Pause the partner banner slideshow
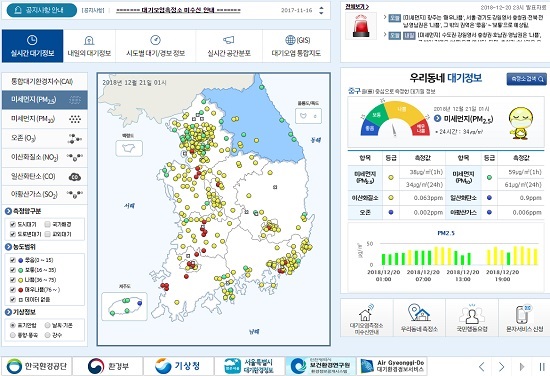550x376 pixels. click(542, 367)
